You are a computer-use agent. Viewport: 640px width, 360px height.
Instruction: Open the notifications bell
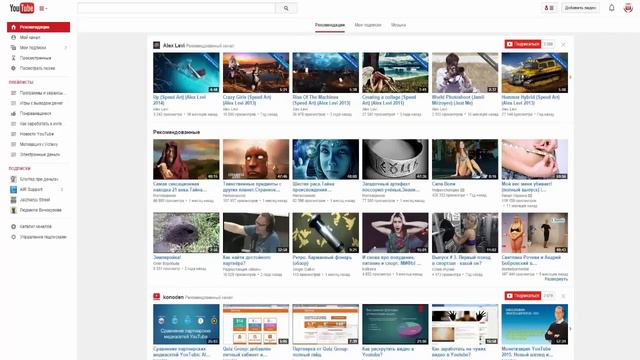(x=611, y=8)
